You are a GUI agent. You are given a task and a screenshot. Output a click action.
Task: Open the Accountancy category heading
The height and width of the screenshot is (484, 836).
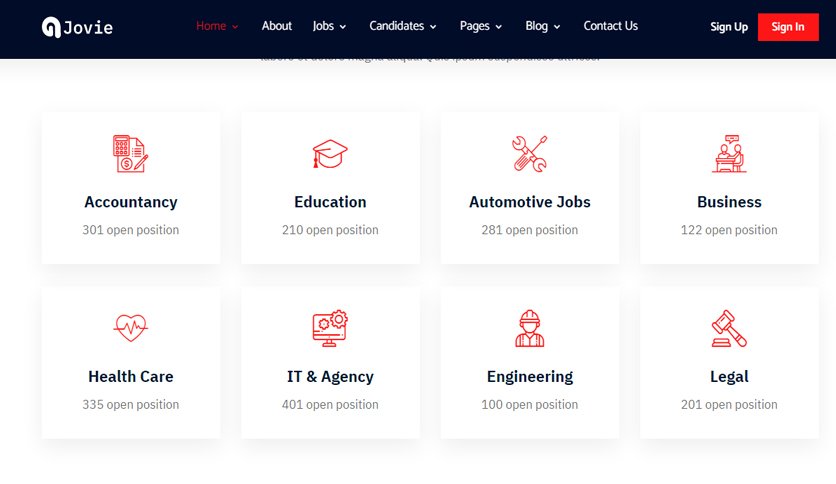(131, 202)
